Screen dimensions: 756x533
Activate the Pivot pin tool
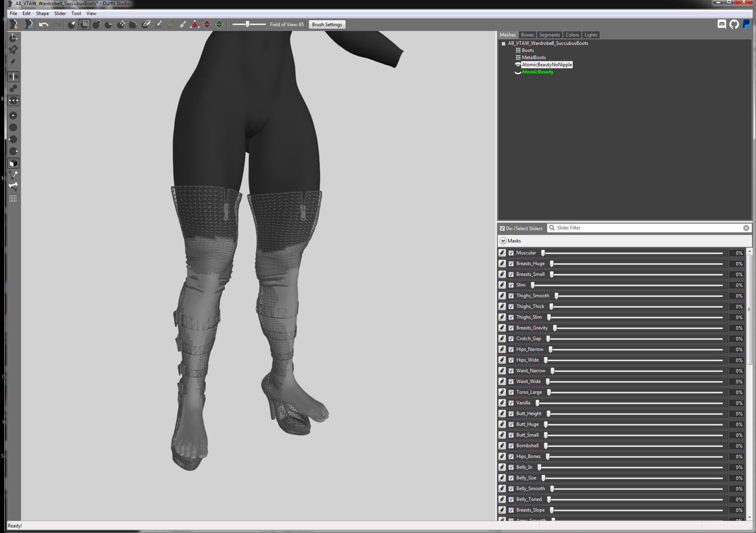tap(13, 50)
